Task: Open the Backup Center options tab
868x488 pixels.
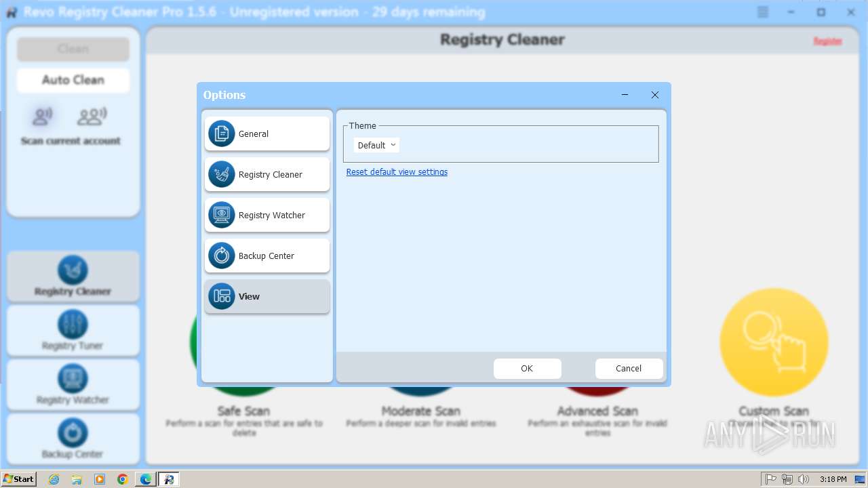Action: [267, 256]
